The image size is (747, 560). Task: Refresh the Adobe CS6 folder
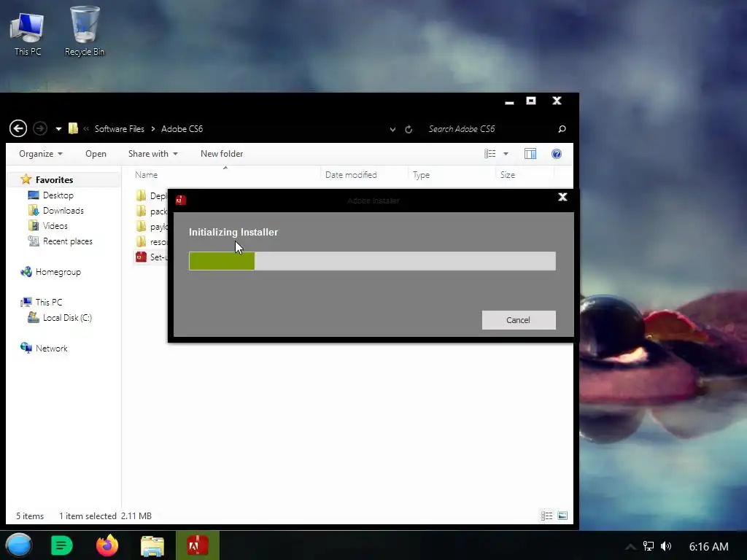(x=409, y=130)
